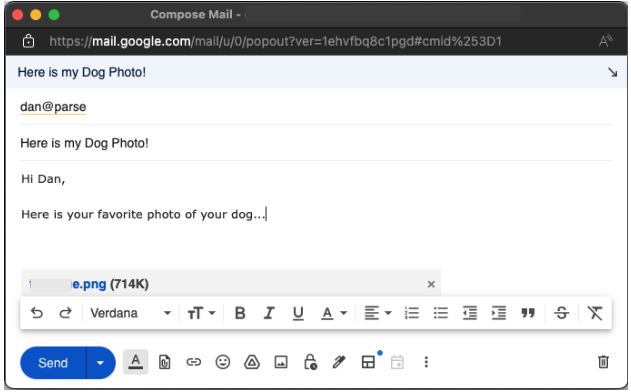Screen dimensions: 631x392
Task: Toggle underline formatting
Action: tap(298, 313)
